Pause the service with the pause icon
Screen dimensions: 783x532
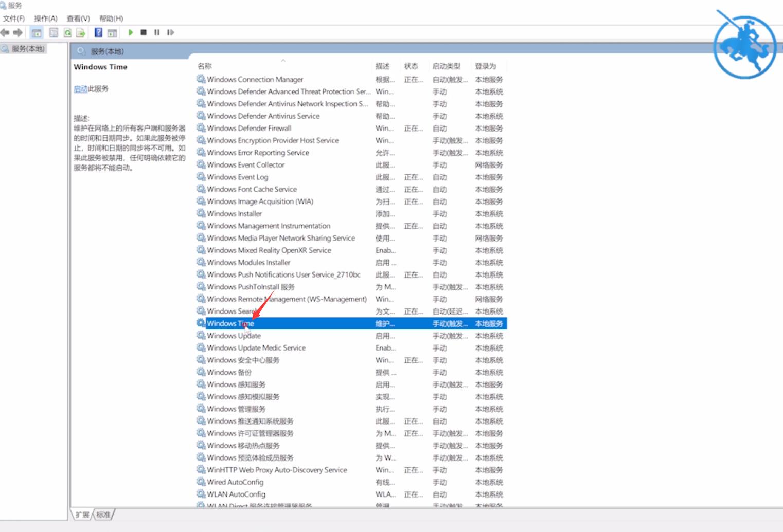[157, 32]
